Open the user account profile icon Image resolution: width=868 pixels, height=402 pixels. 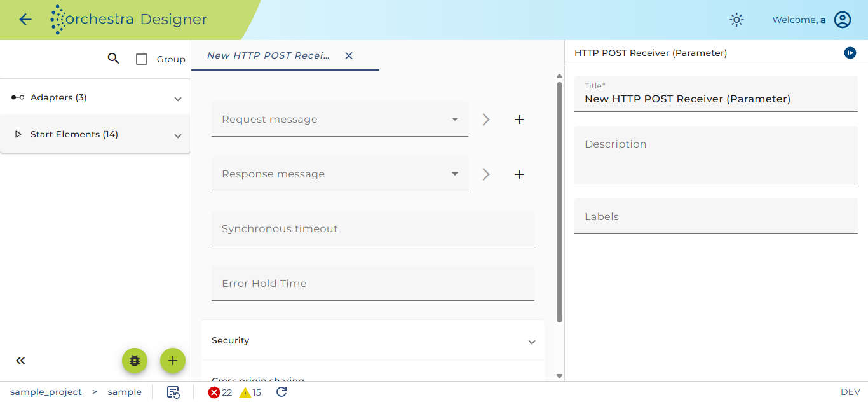(x=843, y=20)
